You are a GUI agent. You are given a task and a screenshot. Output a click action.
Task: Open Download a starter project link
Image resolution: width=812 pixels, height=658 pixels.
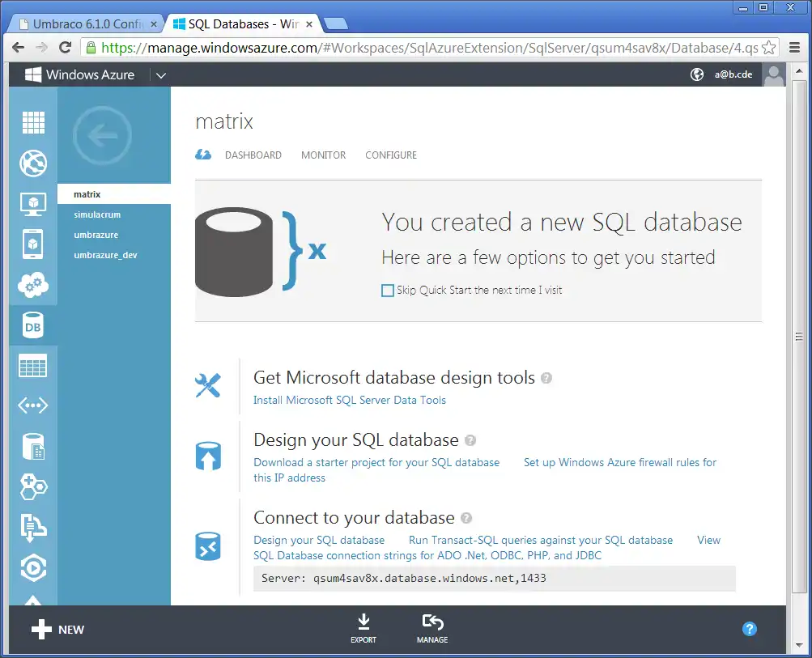(376, 462)
